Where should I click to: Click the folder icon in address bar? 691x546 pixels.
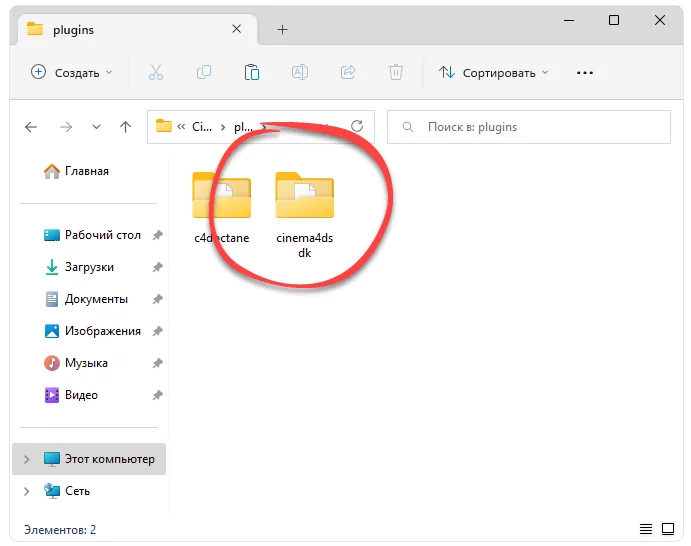point(163,126)
